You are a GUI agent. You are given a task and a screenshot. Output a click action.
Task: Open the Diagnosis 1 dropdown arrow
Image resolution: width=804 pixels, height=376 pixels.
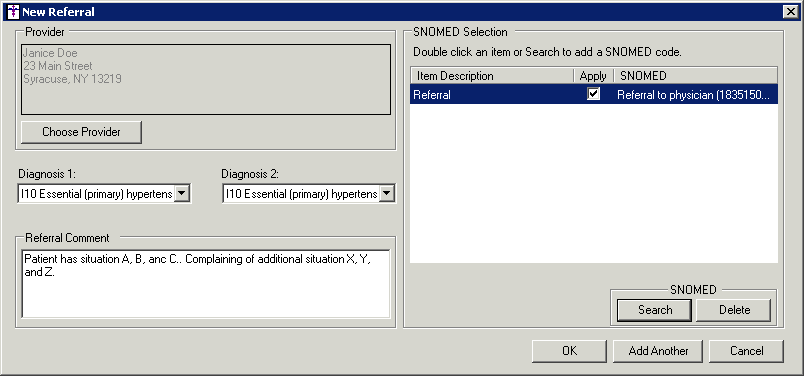(x=183, y=194)
